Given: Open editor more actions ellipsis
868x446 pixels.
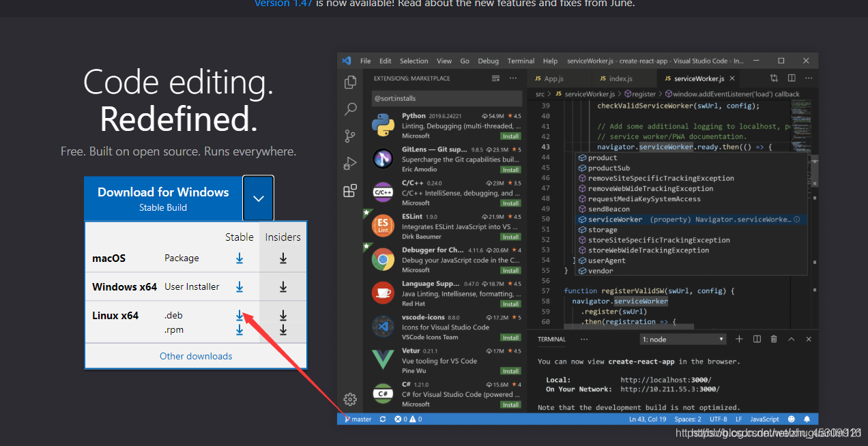Looking at the screenshot, I should tap(809, 78).
